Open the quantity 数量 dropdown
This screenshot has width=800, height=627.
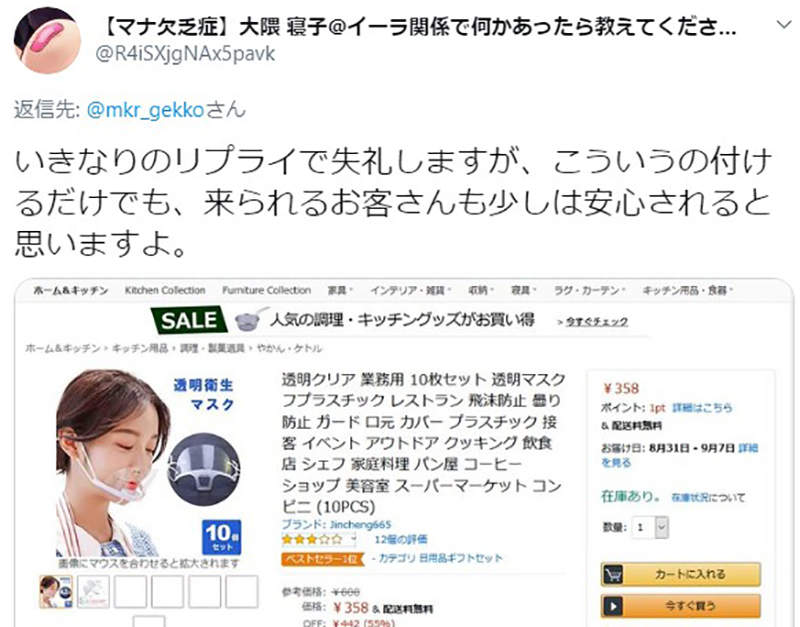pyautogui.click(x=650, y=528)
